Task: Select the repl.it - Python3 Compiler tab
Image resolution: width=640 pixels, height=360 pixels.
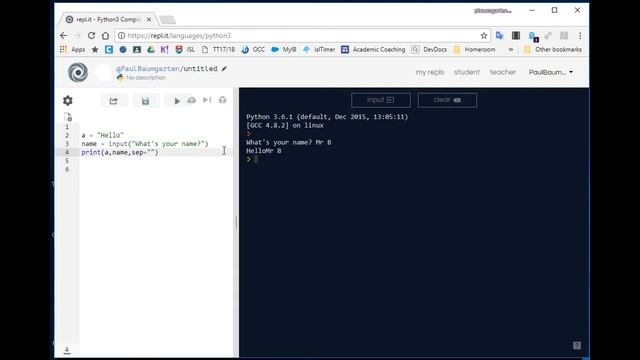Action: point(107,20)
